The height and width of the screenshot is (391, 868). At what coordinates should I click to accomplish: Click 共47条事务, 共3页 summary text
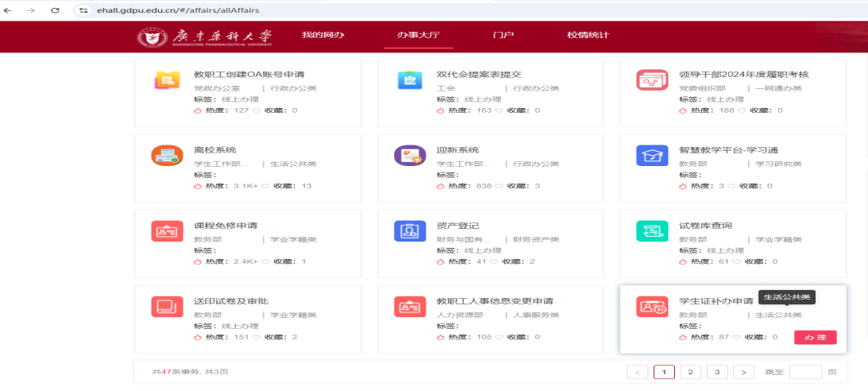click(x=190, y=372)
